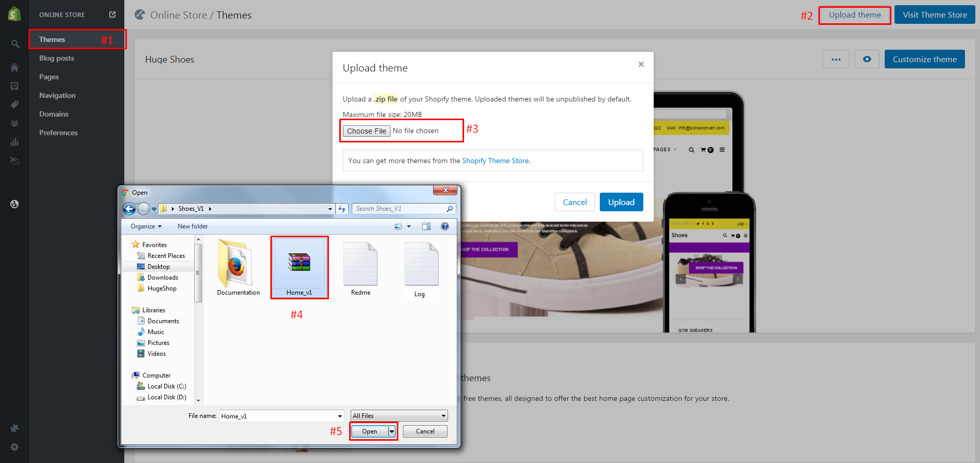The height and width of the screenshot is (463, 980).
Task: Follow the Shopify Theme Store link
Action: coord(495,161)
